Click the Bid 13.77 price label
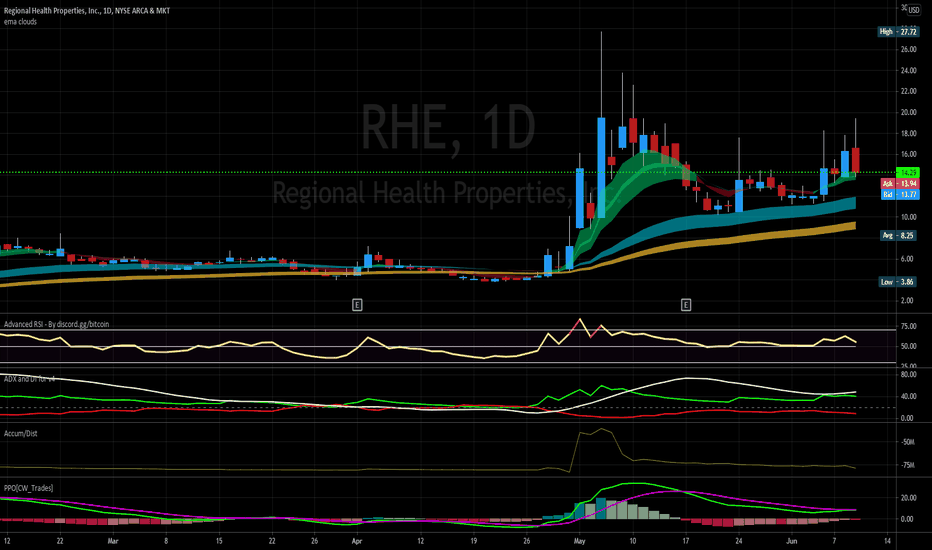This screenshot has width=932, height=550. pos(899,194)
